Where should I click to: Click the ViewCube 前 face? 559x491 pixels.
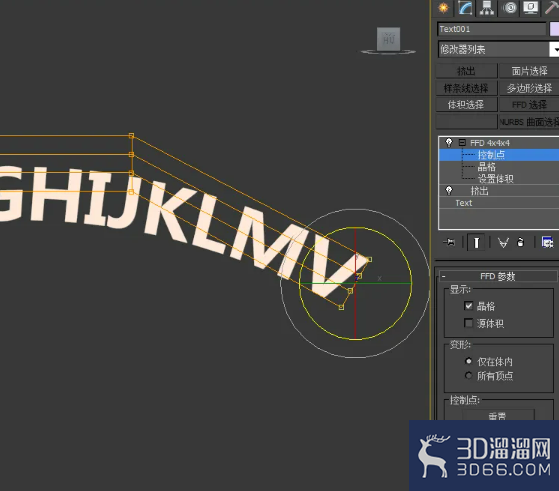pos(389,39)
